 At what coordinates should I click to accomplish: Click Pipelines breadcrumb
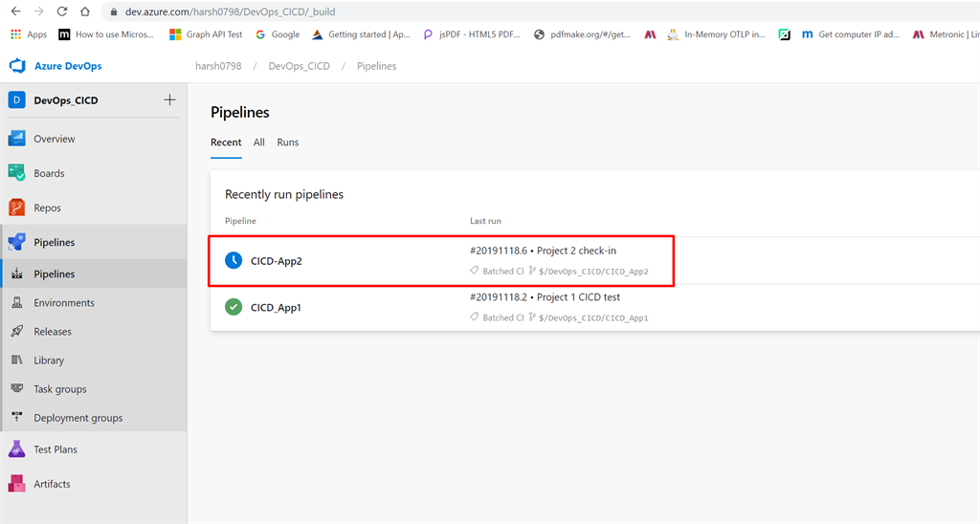point(376,66)
